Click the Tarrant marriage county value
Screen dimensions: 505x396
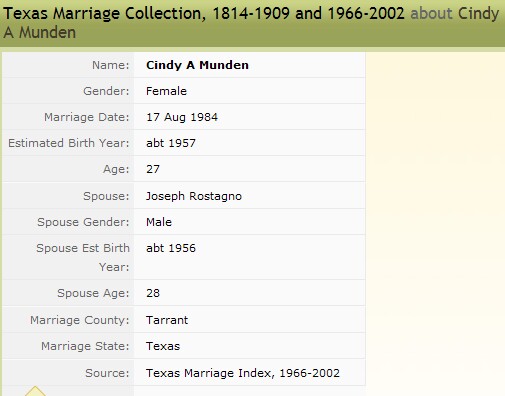[167, 320]
